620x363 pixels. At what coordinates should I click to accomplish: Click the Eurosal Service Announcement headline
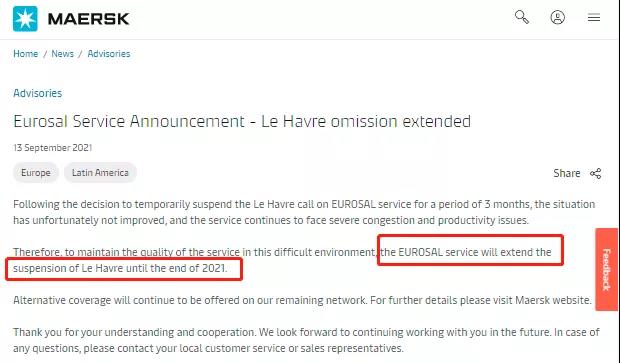pyautogui.click(x=242, y=121)
